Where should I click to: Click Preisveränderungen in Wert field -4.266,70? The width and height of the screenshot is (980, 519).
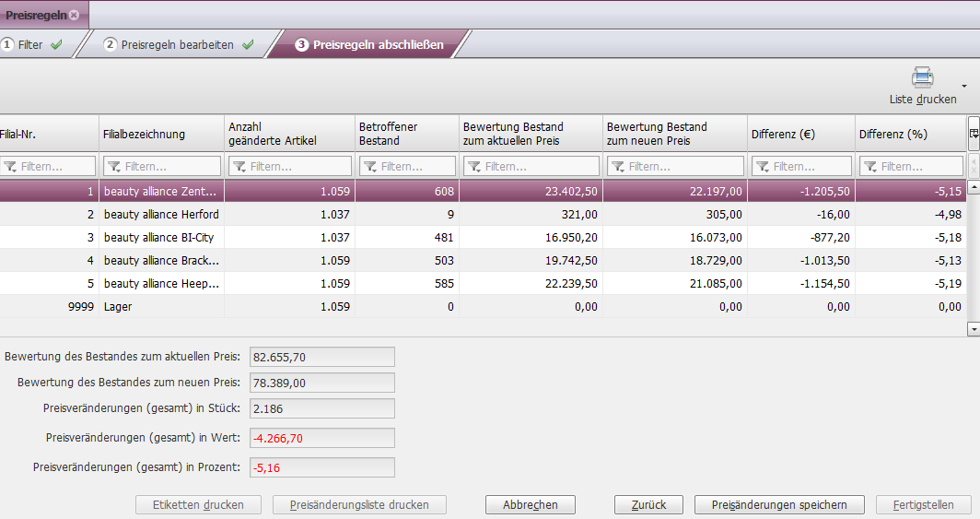pos(321,438)
